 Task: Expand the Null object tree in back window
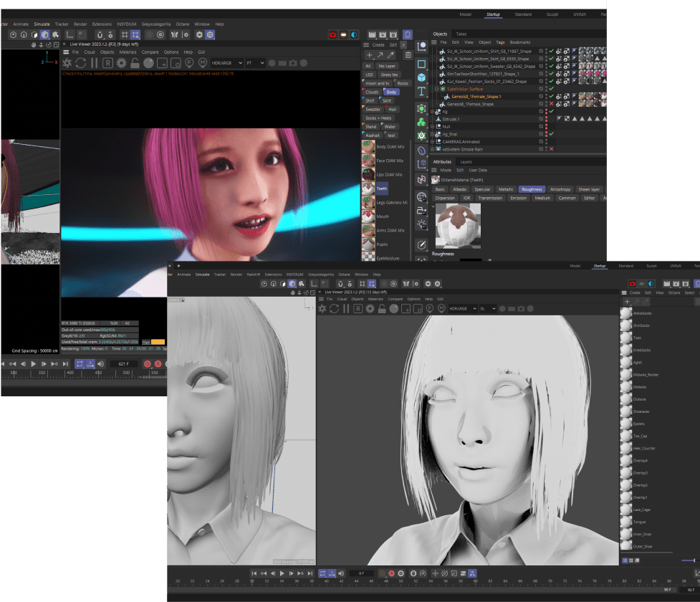pyautogui.click(x=433, y=126)
